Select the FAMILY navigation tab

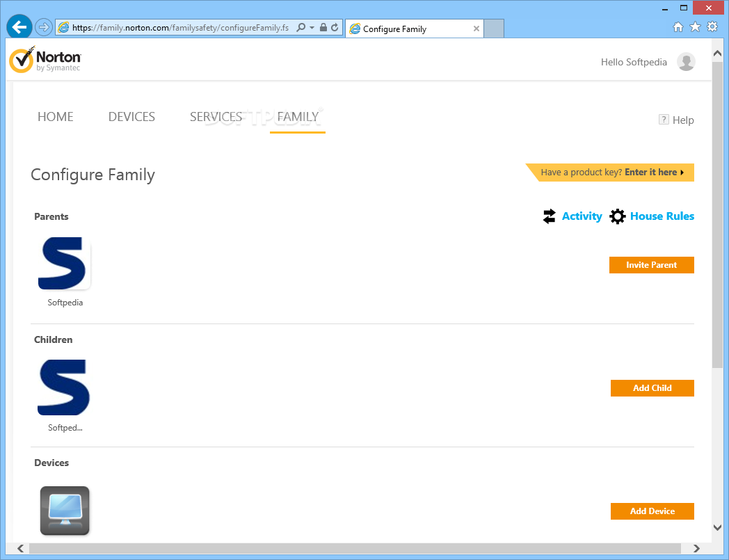coord(298,117)
